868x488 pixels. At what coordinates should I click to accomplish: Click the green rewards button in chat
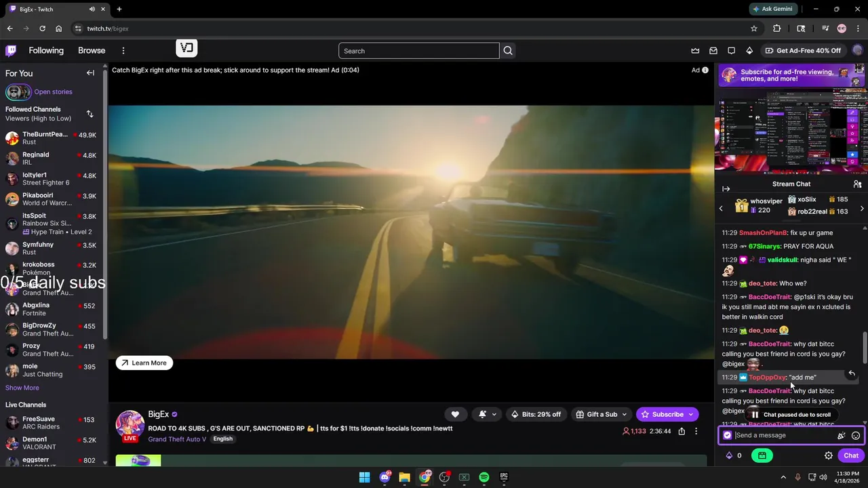click(762, 455)
